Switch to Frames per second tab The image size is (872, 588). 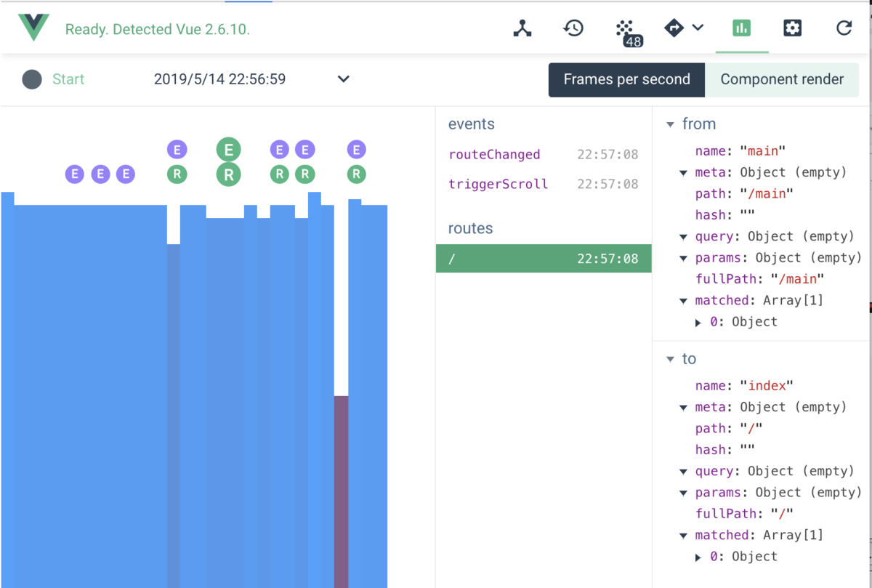[626, 80]
